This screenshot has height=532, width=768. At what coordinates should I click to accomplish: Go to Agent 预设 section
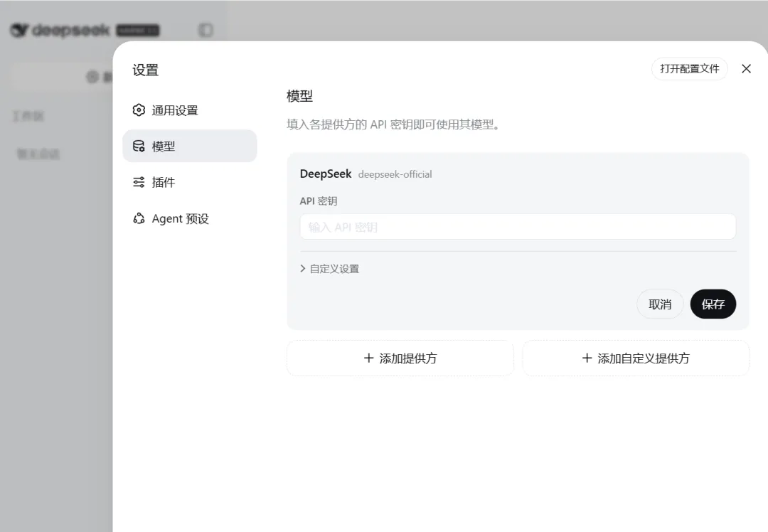click(x=190, y=218)
